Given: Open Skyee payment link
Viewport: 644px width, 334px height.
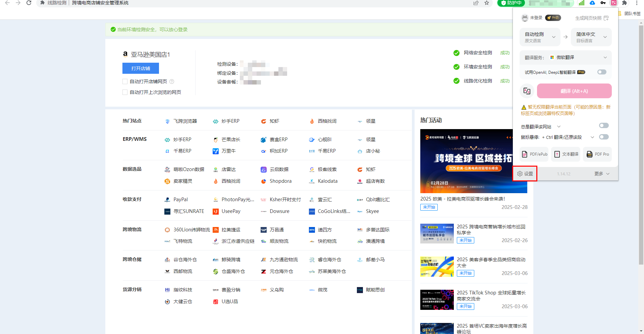Looking at the screenshot, I should [x=368, y=211].
